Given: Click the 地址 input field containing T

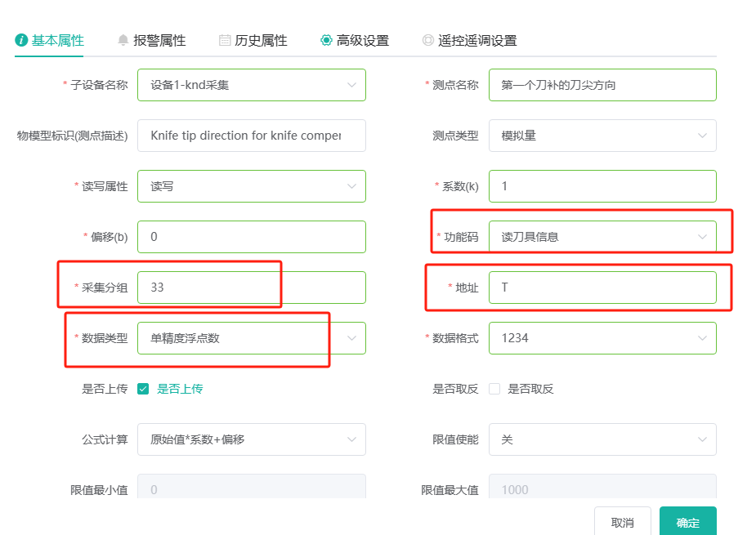Looking at the screenshot, I should [602, 288].
